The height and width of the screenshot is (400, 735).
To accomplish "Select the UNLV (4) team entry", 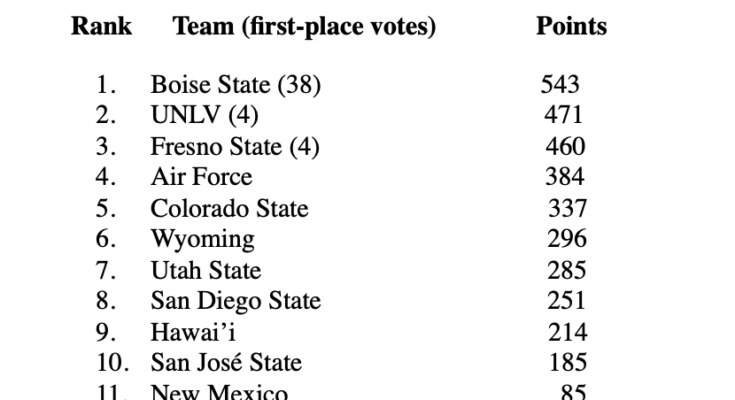I will click(199, 116).
